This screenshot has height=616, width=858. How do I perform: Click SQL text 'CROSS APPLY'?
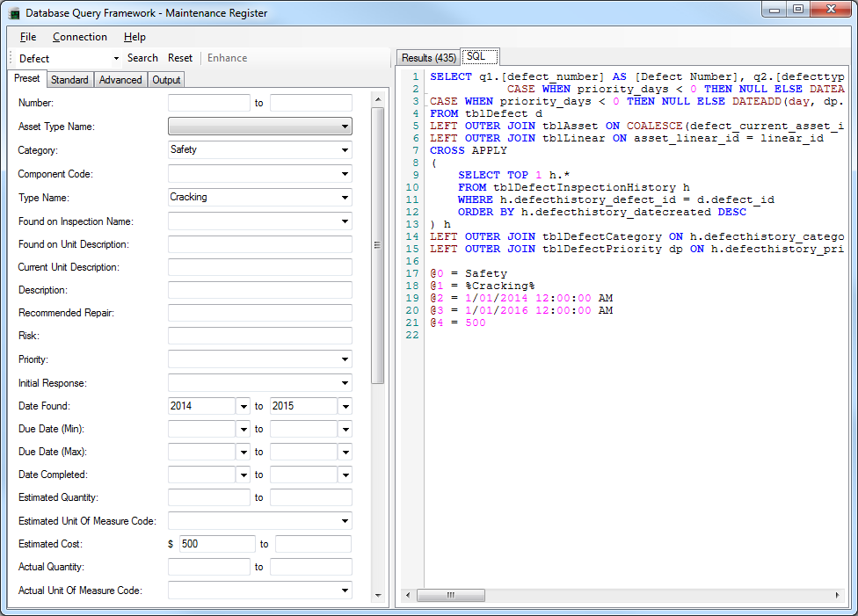tap(469, 150)
